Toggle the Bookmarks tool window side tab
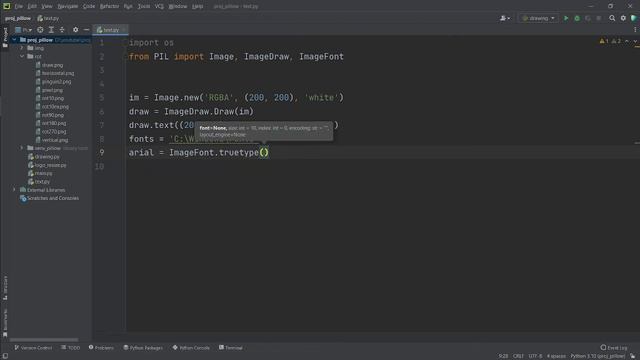This screenshot has width=640, height=360. coord(5,322)
